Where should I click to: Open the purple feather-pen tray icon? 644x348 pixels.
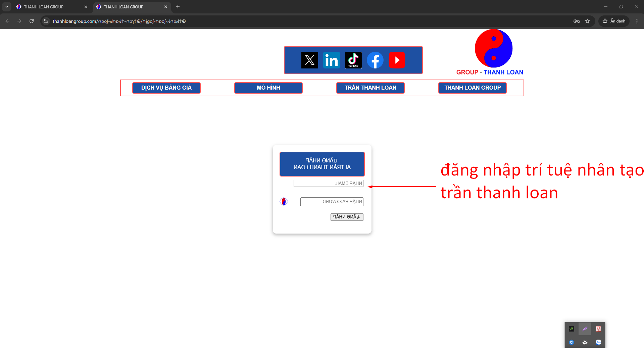pos(585,329)
